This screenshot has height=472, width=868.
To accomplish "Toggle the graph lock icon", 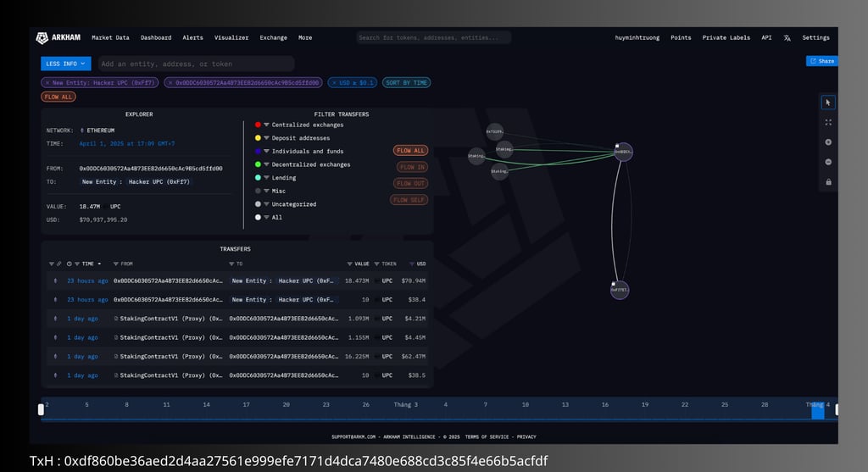I will click(x=828, y=182).
